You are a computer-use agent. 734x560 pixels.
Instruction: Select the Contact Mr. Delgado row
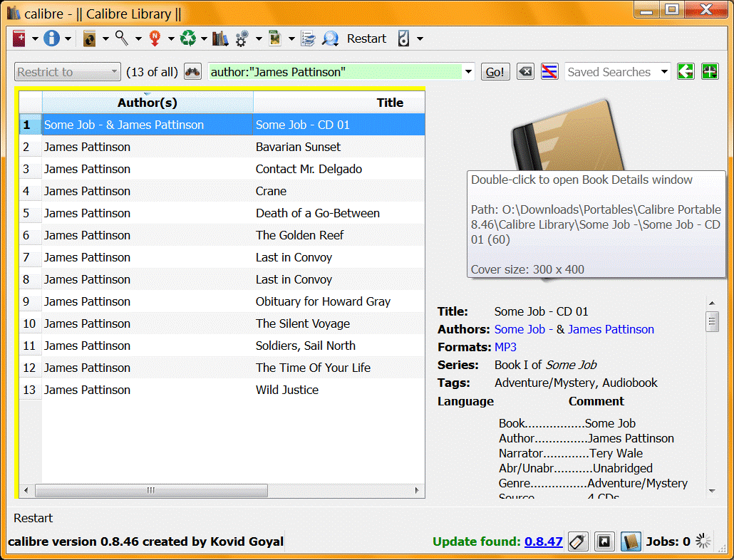(222, 169)
